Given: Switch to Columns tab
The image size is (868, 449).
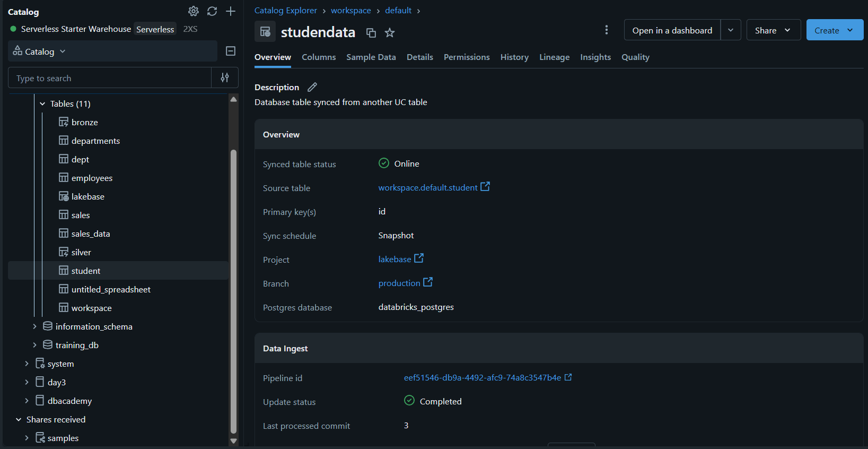Looking at the screenshot, I should point(319,57).
